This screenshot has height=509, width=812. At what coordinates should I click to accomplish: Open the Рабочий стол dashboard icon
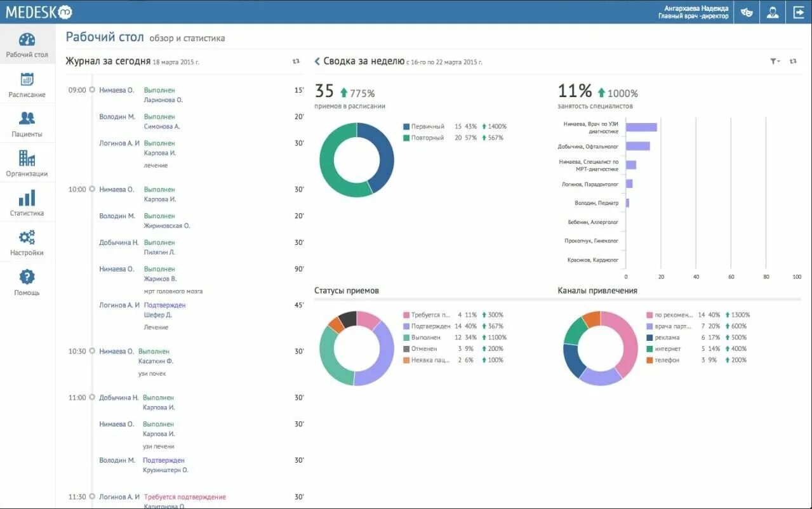point(27,40)
